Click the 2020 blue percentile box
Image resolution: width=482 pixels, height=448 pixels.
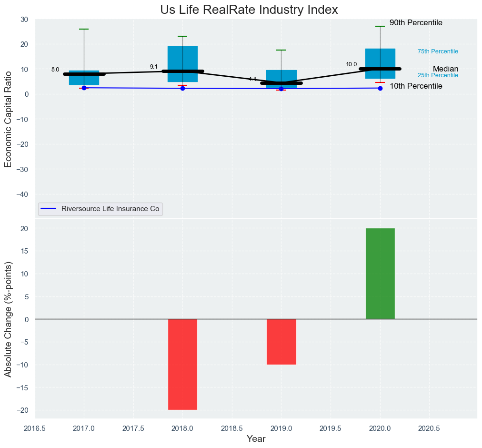click(380, 64)
